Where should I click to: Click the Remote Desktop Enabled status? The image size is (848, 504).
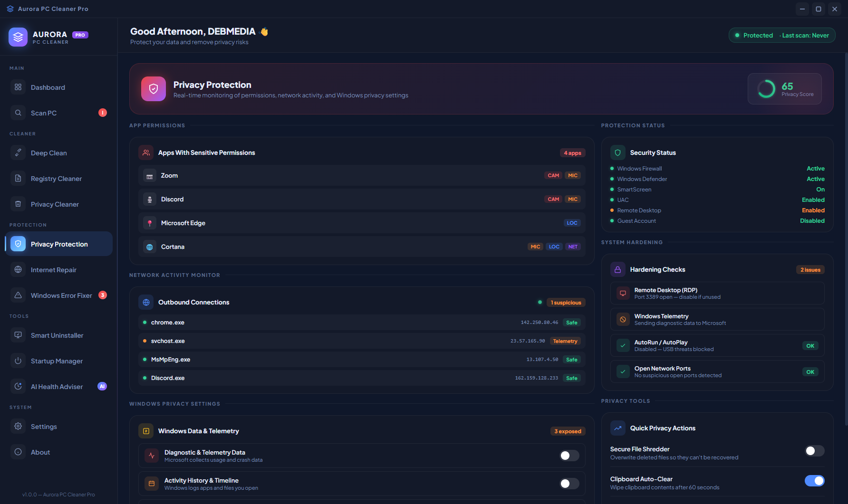pos(813,210)
